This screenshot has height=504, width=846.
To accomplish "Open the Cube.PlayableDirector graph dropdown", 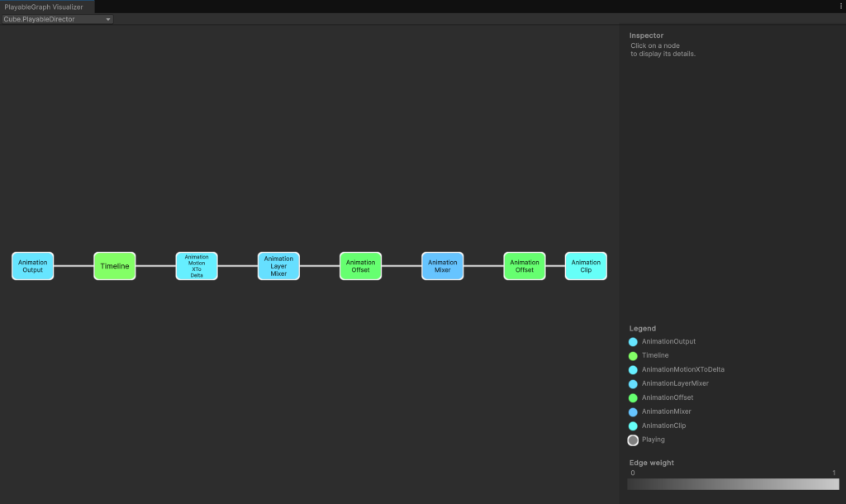I will [x=57, y=19].
